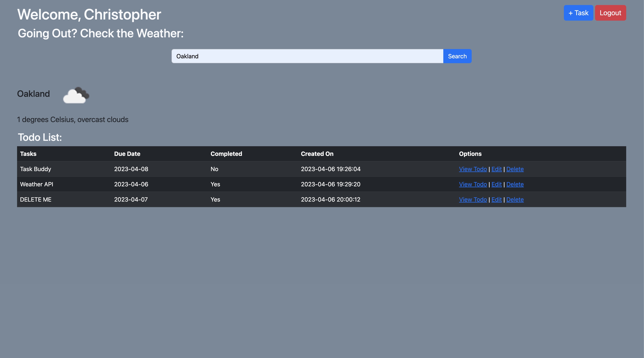Edit the Weather API task
The width and height of the screenshot is (644, 358).
coord(496,184)
